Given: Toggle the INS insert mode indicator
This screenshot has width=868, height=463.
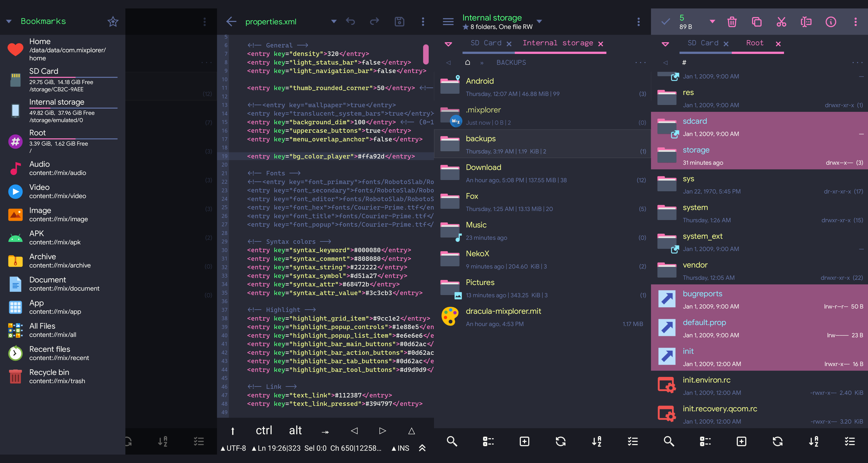Looking at the screenshot, I should [401, 448].
